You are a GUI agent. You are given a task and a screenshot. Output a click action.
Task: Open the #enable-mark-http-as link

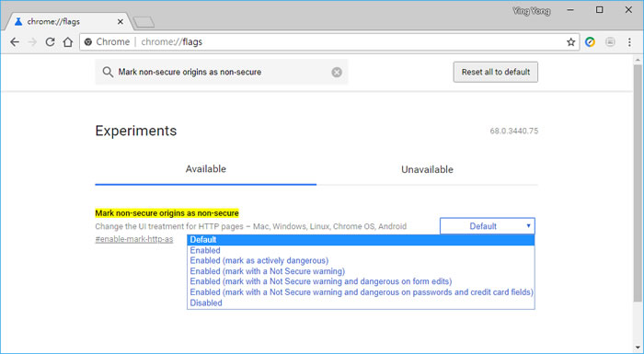coord(134,239)
